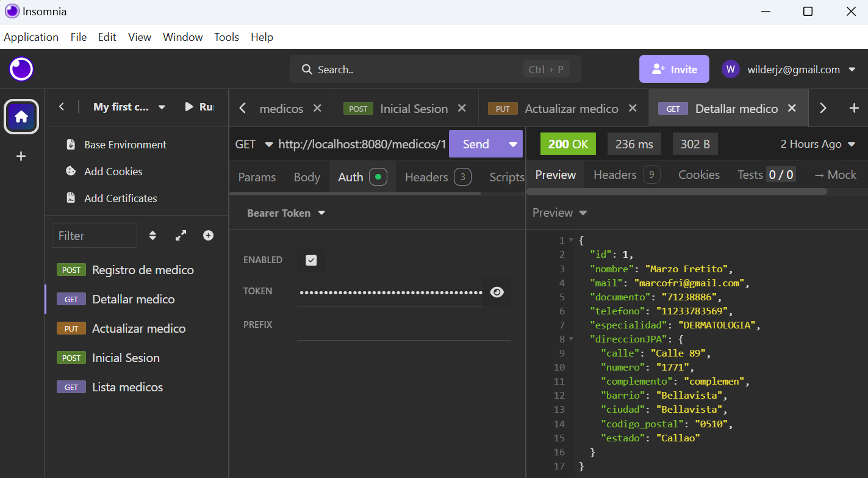Open the Body tab
The width and height of the screenshot is (868, 478).
(307, 177)
